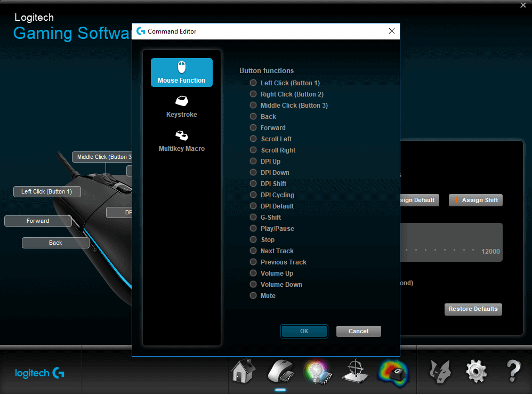The height and width of the screenshot is (394, 532).
Task: Open the help question mark icon
Action: coord(514,371)
